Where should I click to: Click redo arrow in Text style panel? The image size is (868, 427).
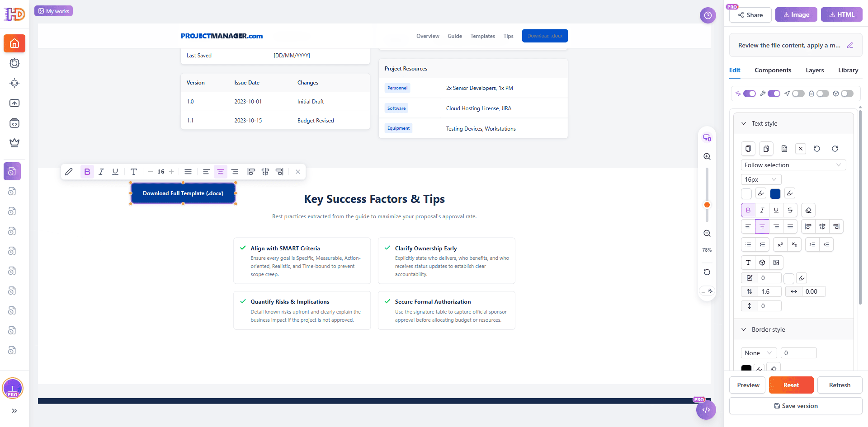[x=835, y=149]
